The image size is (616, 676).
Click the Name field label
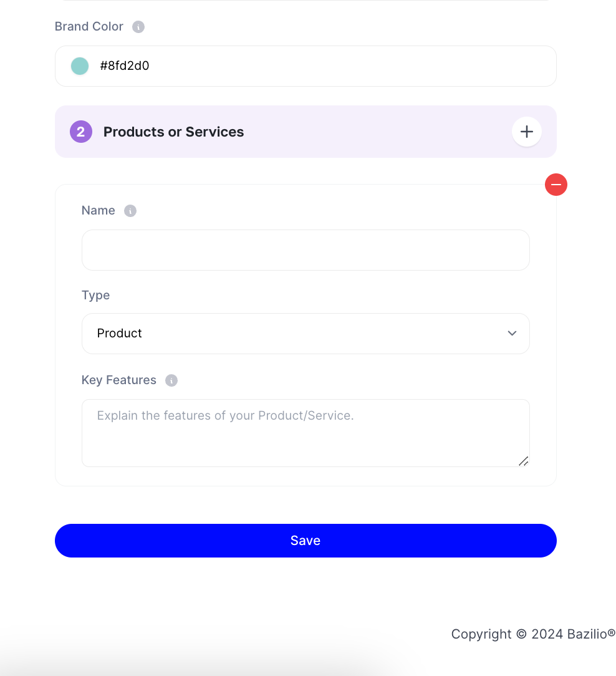point(99,211)
